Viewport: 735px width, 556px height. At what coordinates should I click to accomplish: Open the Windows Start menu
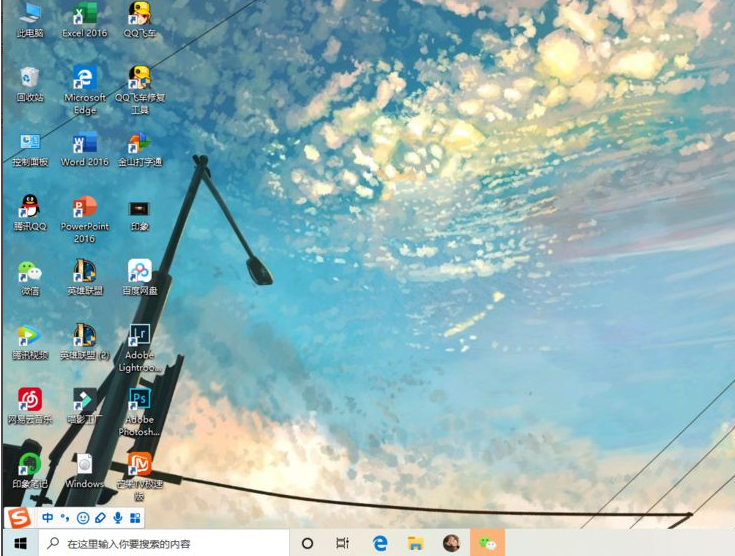coord(19,543)
